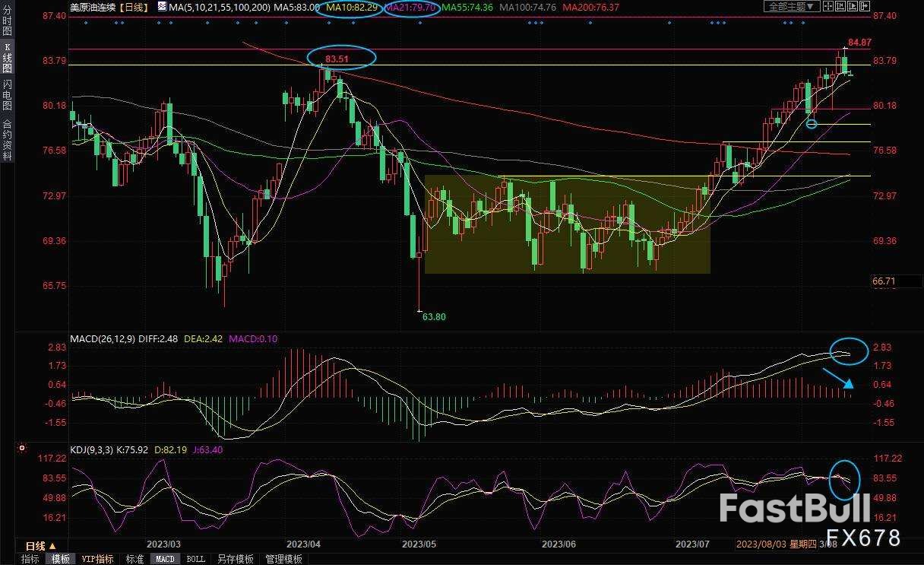The image size is (924, 565).
Task: Click 管理模板 to manage templates
Action: coord(283,559)
